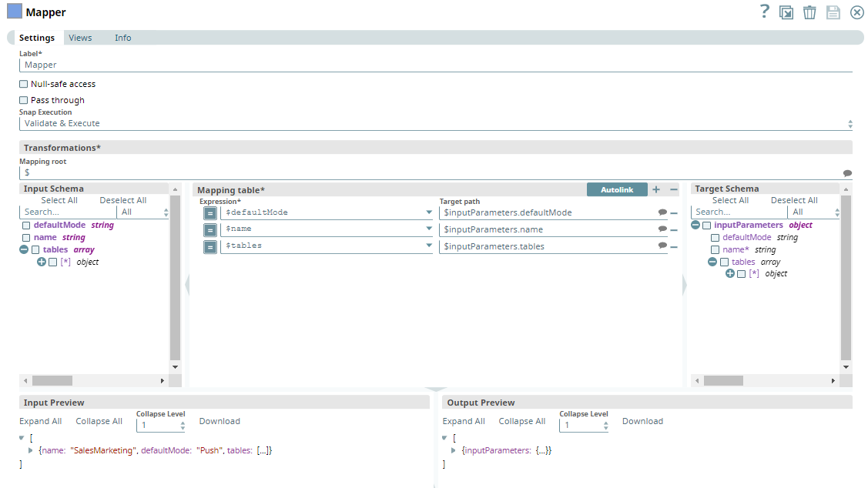Open the help question mark icon

click(x=765, y=11)
